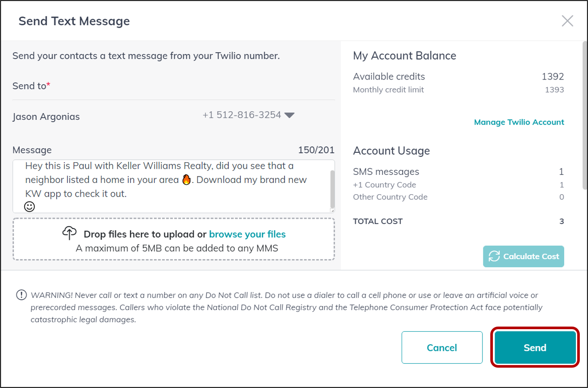This screenshot has width=588, height=388.
Task: Click the cloud upload icon
Action: [x=69, y=233]
